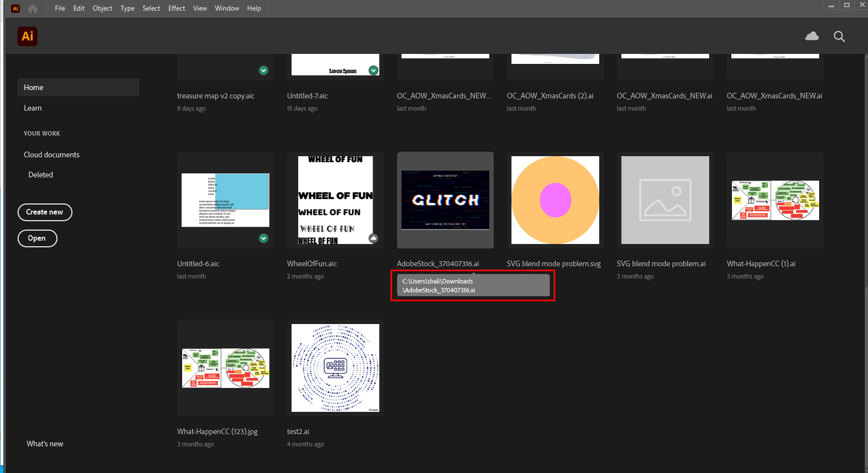Image resolution: width=868 pixels, height=473 pixels.
Task: Select the Home tab in the sidebar
Action: point(33,87)
